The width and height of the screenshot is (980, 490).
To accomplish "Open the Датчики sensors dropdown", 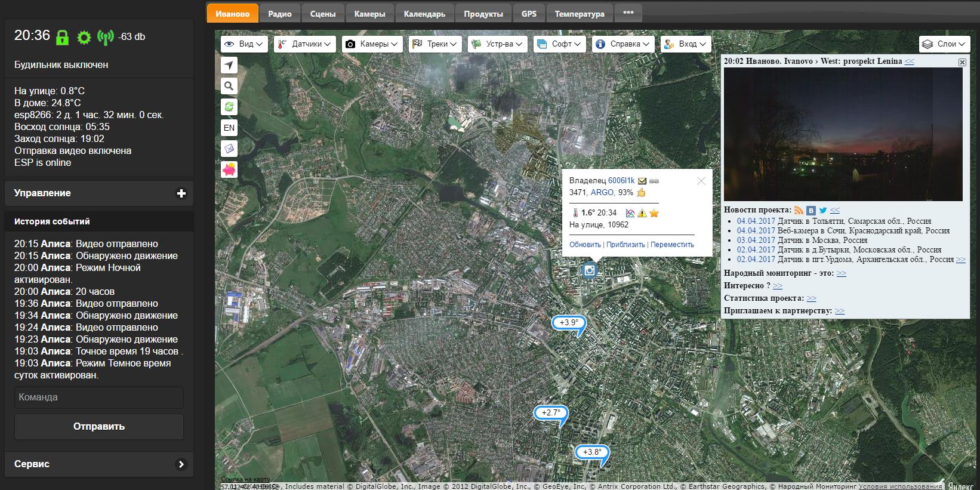I will (305, 44).
